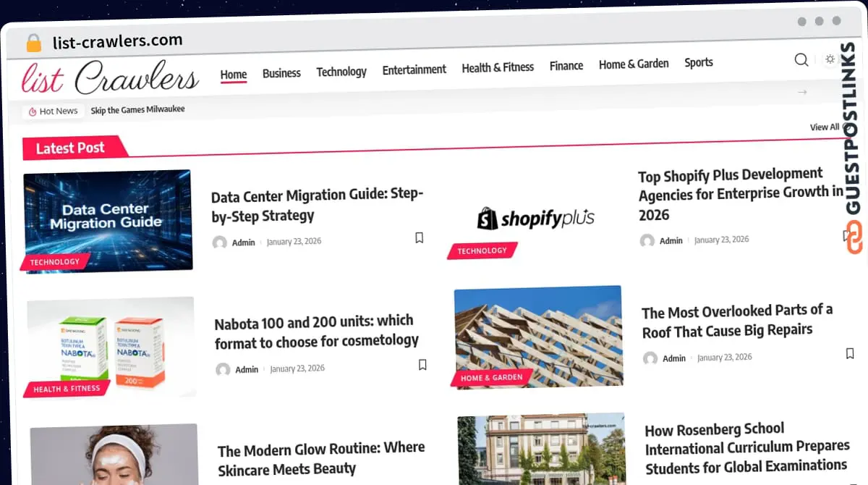Click the padlock icon beside list-crawlers.com
868x485 pixels.
point(33,43)
